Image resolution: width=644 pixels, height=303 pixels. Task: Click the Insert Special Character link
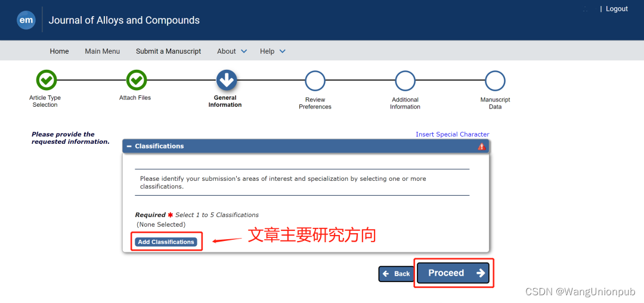point(452,134)
